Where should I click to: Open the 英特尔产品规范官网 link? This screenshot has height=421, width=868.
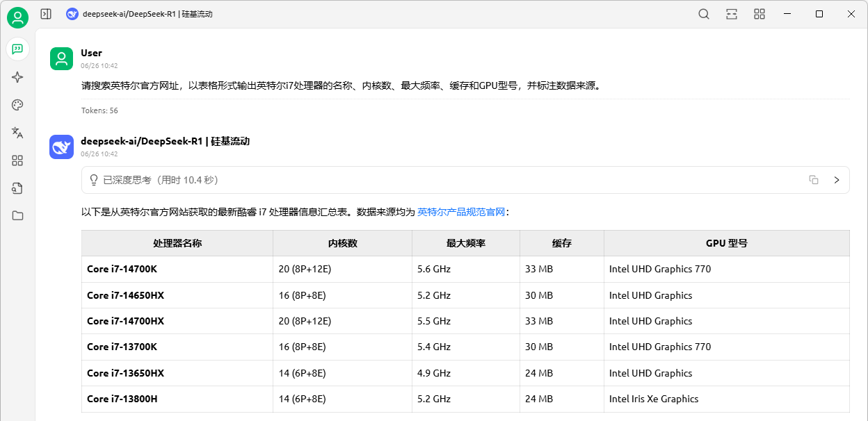pyautogui.click(x=461, y=212)
